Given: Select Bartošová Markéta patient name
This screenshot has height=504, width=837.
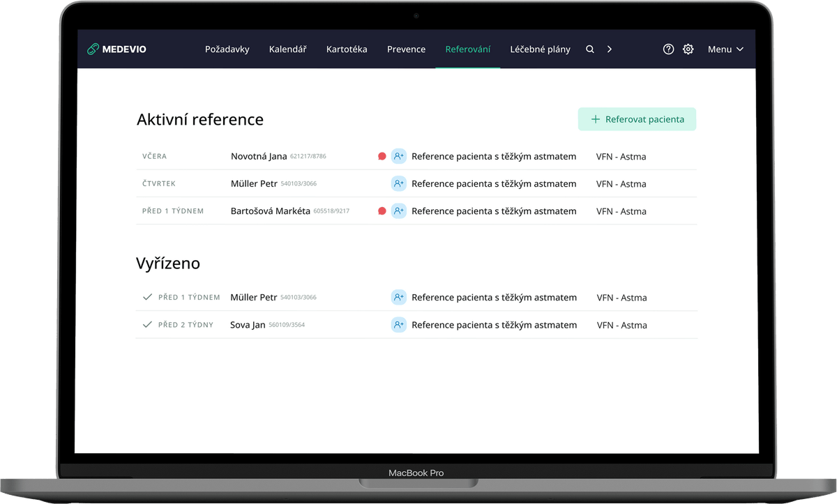Looking at the screenshot, I should point(270,211).
